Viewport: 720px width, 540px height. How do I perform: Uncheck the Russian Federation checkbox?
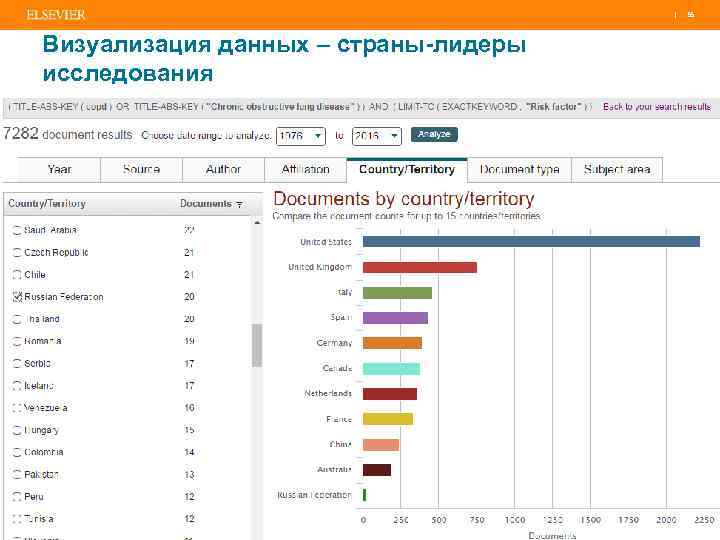point(17,297)
